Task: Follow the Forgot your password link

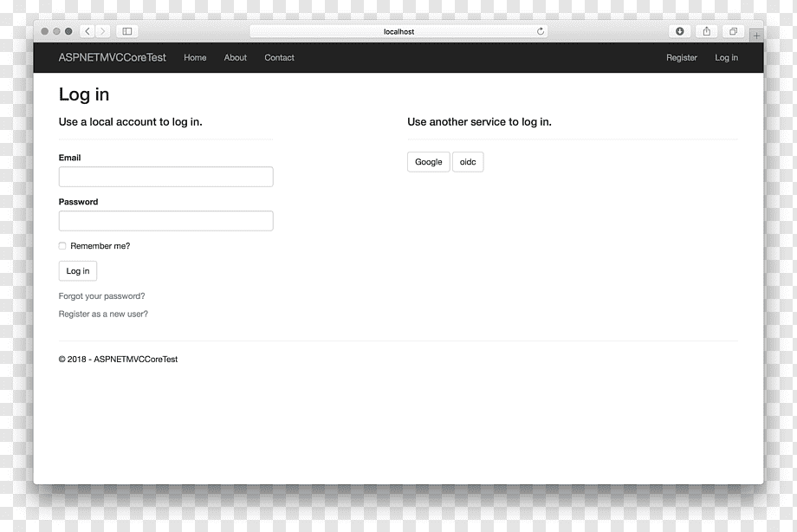Action: click(x=101, y=296)
